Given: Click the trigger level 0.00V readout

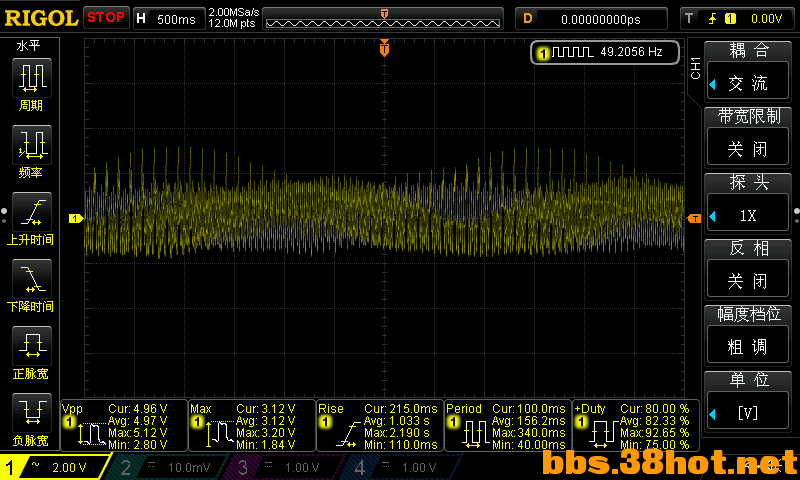Looking at the screenshot, I should pyautogui.click(x=766, y=19).
